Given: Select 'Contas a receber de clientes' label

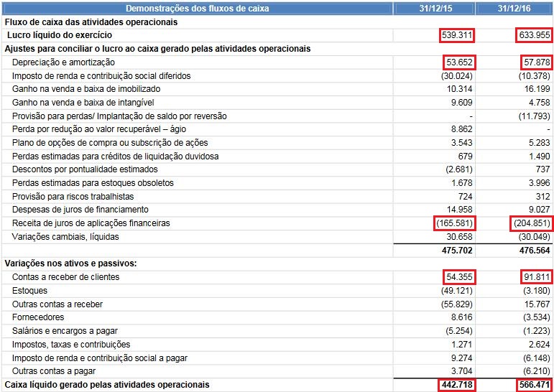Looking at the screenshot, I should tap(65, 277).
